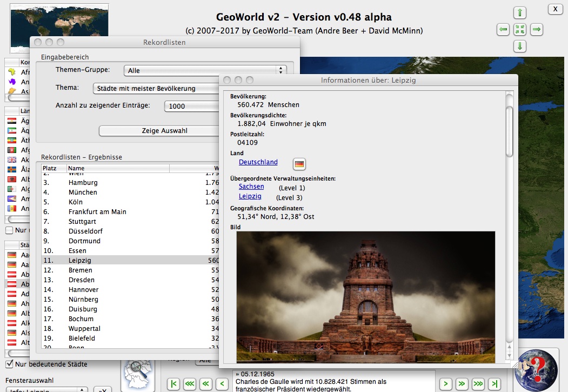Image resolution: width=568 pixels, height=392 pixels.
Task: Select Hamburg in the results list
Action: [x=130, y=183]
